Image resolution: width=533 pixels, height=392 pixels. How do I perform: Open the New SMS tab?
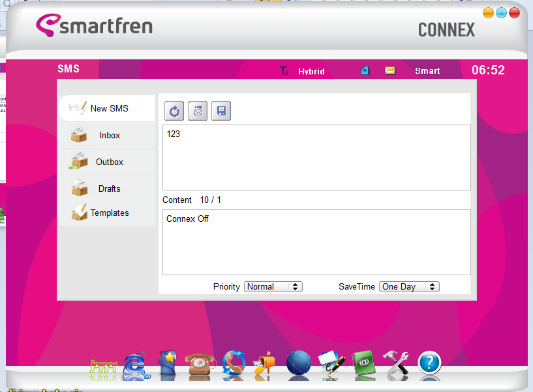click(107, 108)
